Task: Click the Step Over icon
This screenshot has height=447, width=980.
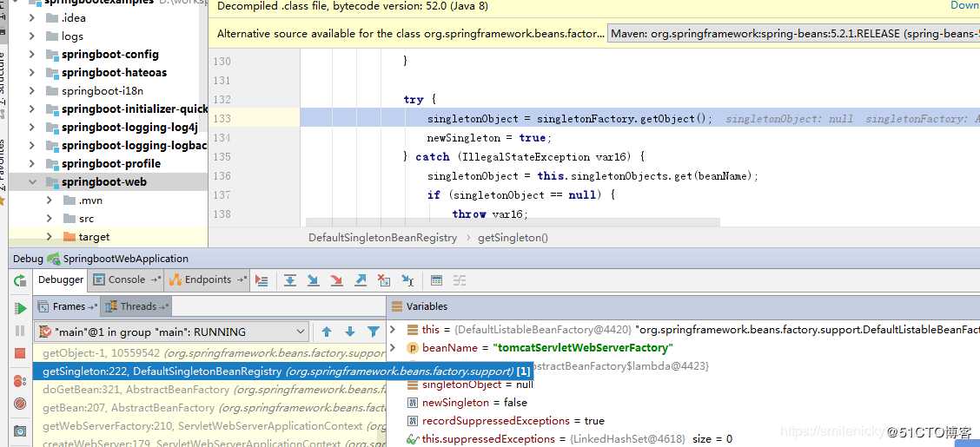Action: click(x=290, y=280)
